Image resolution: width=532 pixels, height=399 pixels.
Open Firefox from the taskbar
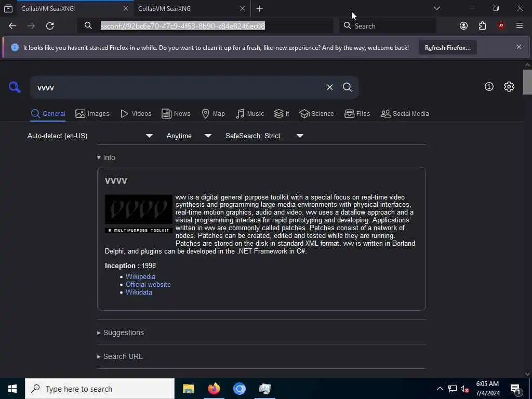tap(214, 389)
